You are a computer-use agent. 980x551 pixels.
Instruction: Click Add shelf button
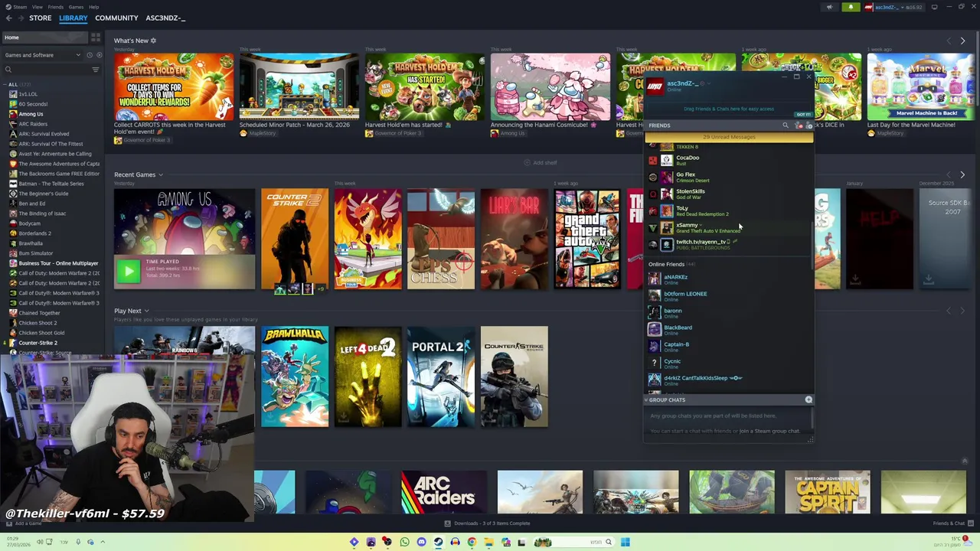pos(541,162)
